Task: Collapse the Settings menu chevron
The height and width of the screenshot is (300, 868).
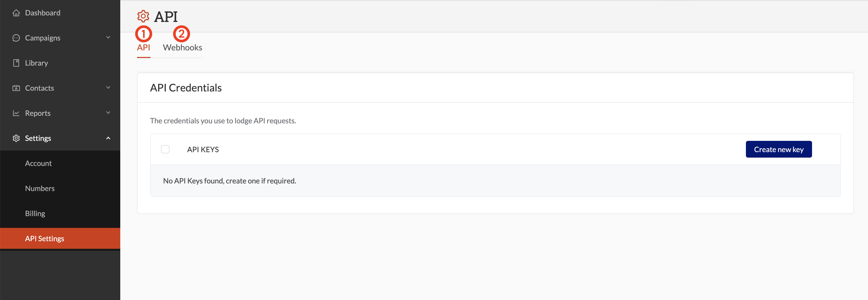Action: (x=108, y=138)
